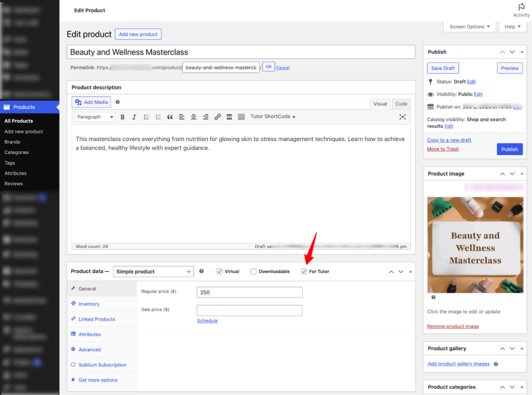Toggle bold formatting in editor toolbar

pyautogui.click(x=123, y=117)
